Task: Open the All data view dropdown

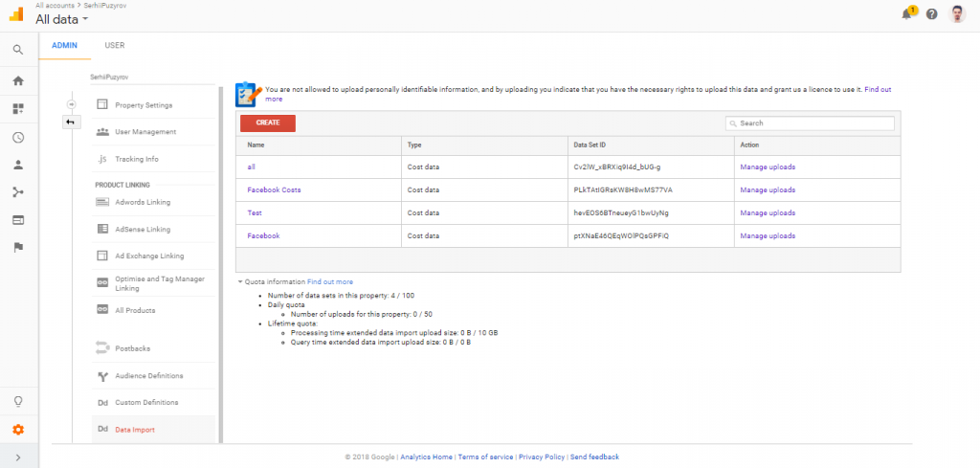Action: (x=62, y=19)
